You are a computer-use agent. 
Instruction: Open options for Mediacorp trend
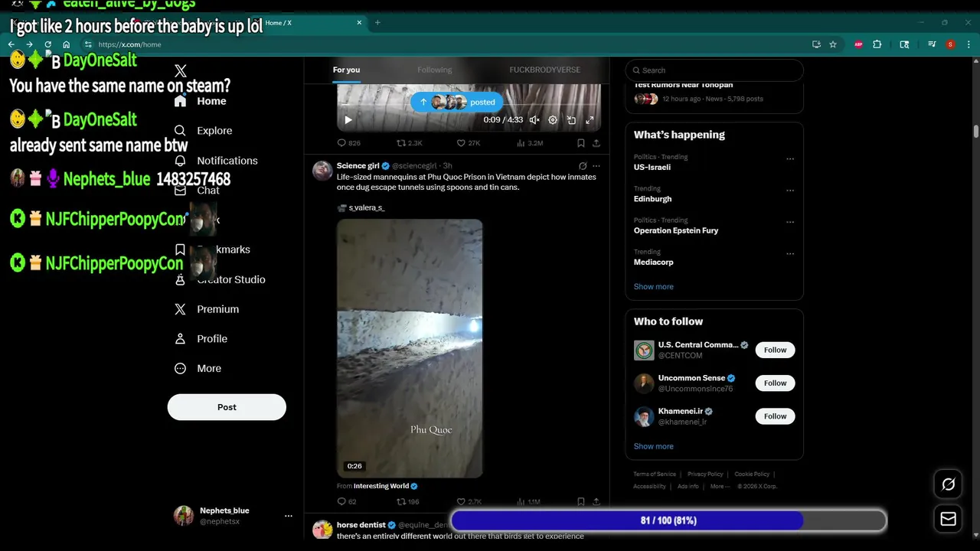pos(790,254)
